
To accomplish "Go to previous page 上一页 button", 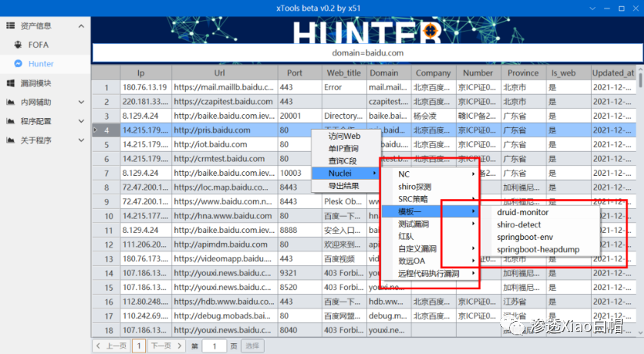I will click(111, 345).
